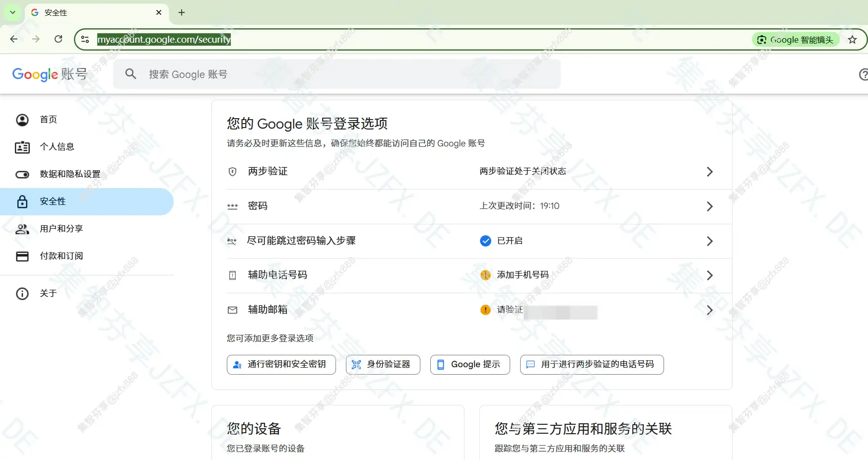868x460 pixels.
Task: Click the 安全性 padlock icon
Action: [22, 201]
